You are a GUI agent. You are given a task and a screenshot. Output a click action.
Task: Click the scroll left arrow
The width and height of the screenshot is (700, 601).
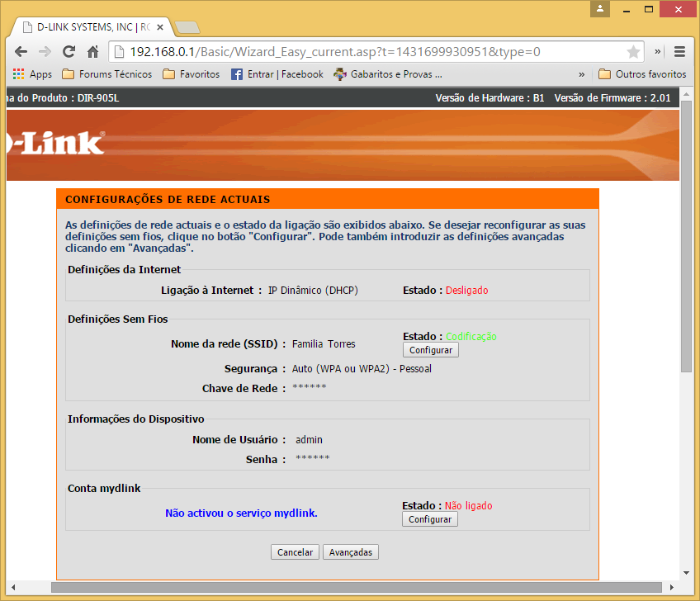[13, 587]
